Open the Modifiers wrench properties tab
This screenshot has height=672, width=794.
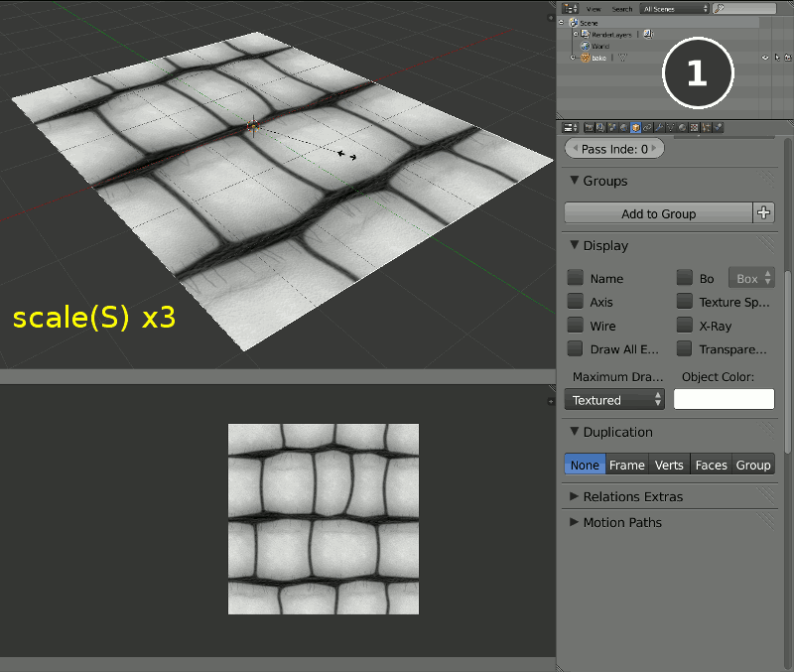[x=658, y=127]
